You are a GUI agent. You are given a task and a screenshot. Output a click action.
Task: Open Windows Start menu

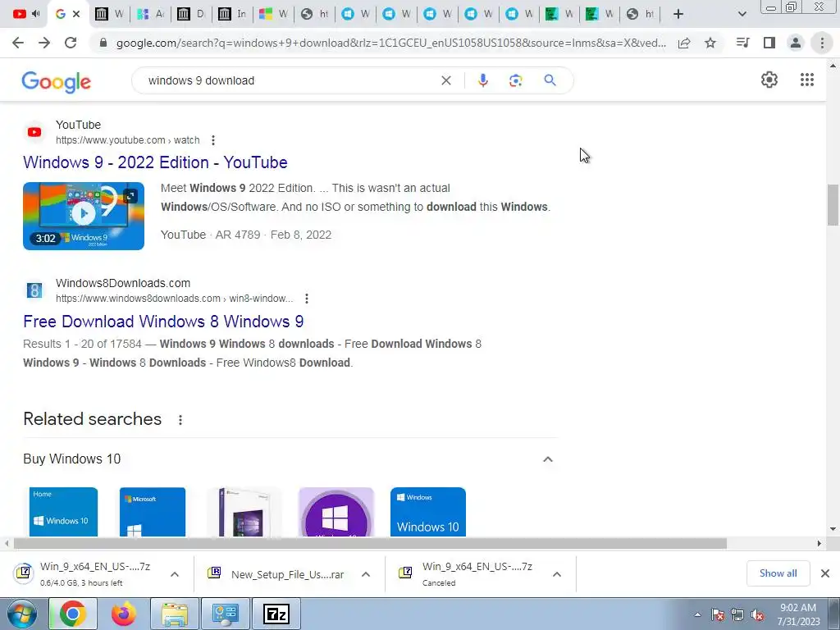pos(22,614)
